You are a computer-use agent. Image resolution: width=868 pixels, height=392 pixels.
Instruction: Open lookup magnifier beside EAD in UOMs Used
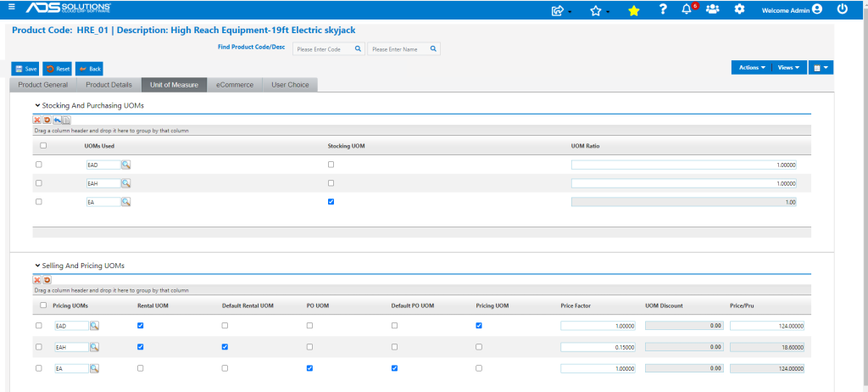coord(126,165)
